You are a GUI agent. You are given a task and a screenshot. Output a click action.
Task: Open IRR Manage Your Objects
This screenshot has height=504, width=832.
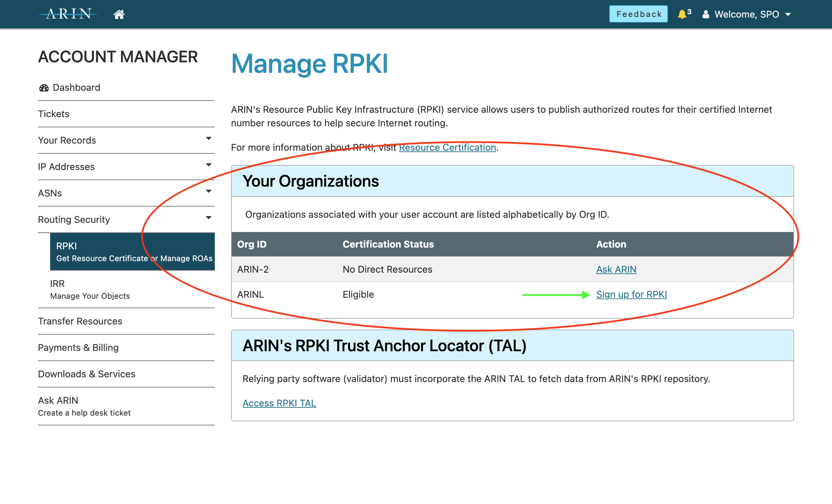point(90,290)
